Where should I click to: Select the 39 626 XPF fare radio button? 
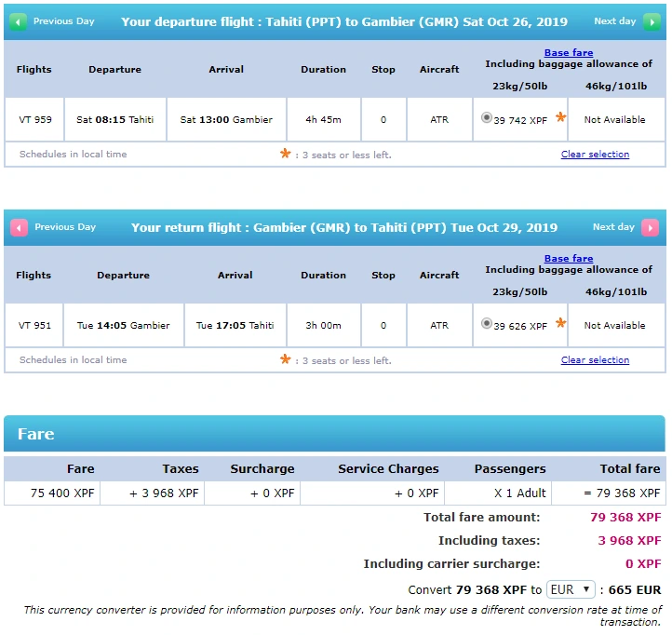487,323
